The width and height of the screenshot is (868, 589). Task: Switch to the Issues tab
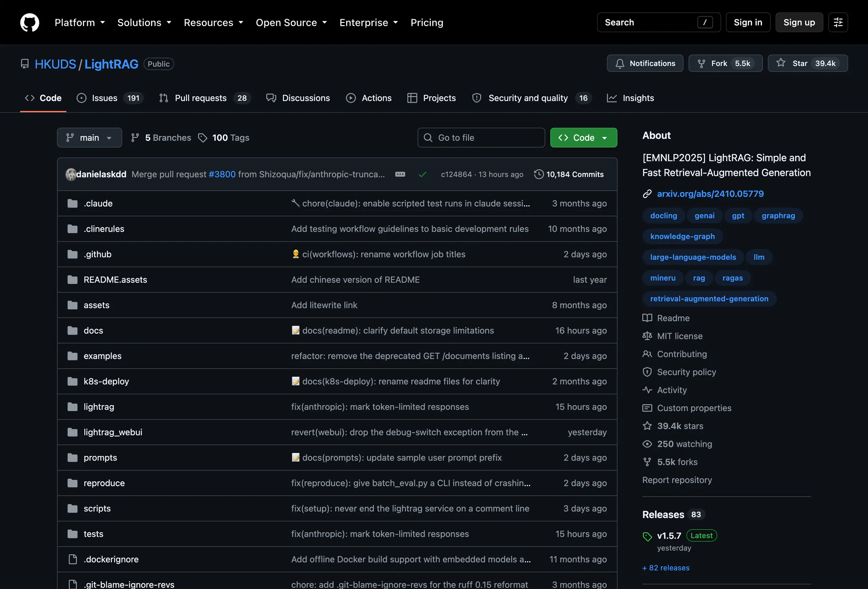(110, 98)
